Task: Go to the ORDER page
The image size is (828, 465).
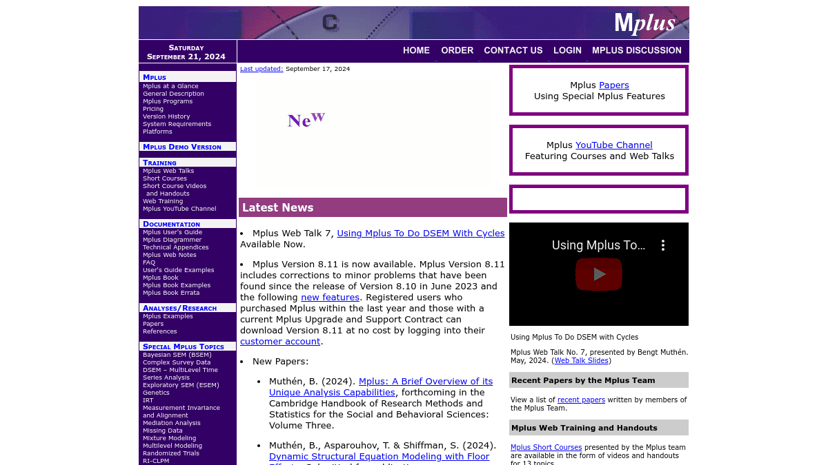Action: coord(457,51)
